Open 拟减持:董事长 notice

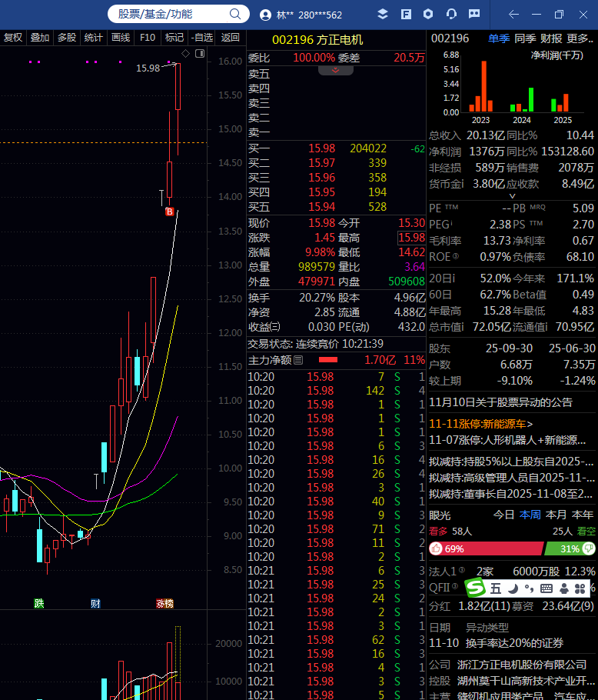click(510, 494)
